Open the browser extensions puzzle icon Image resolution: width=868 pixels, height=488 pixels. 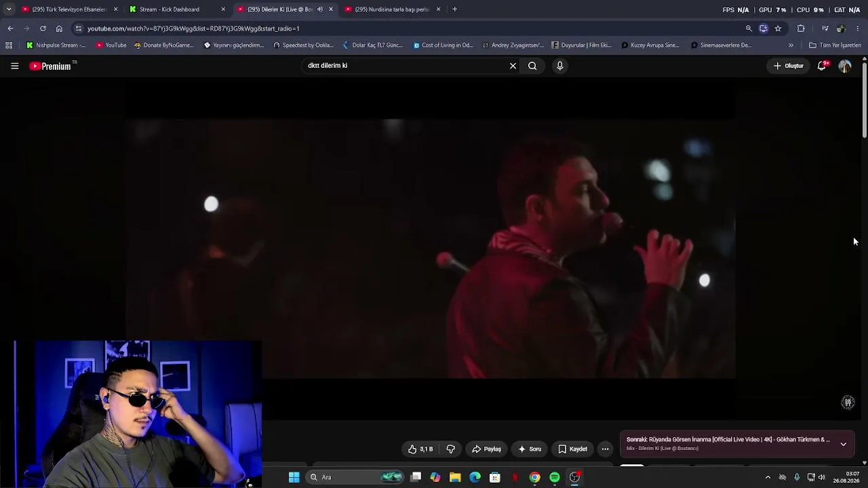801,28
